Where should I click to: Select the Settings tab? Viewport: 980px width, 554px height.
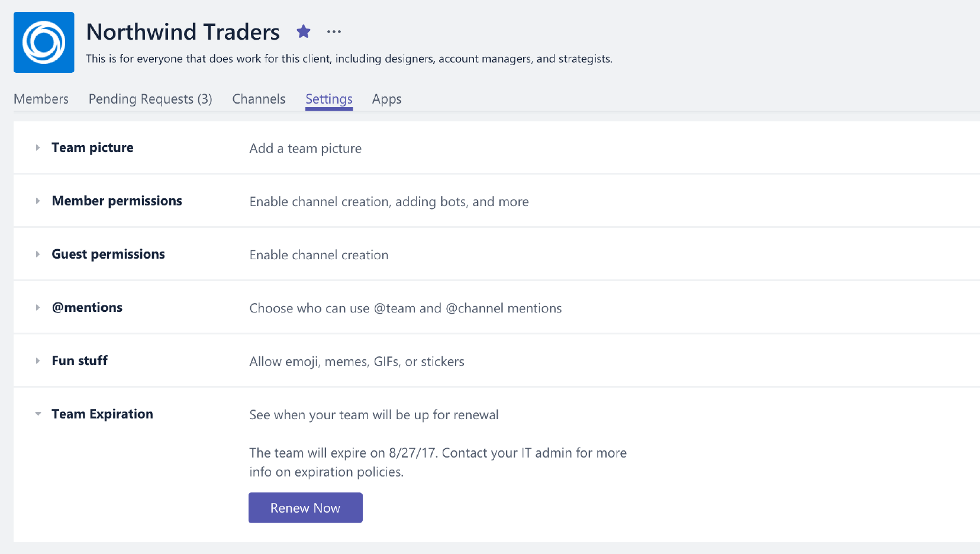pyautogui.click(x=329, y=99)
